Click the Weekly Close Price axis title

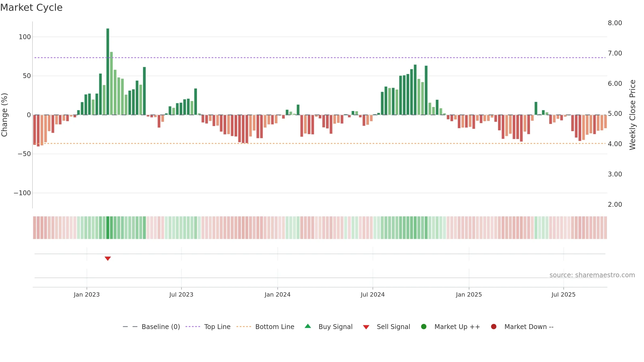pos(632,115)
